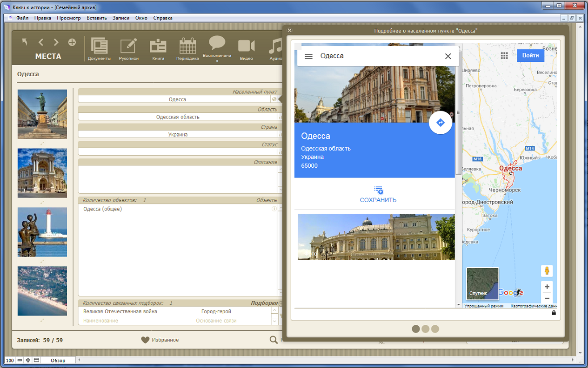
Task: Open the hamburger menu in map search
Action: (x=308, y=56)
